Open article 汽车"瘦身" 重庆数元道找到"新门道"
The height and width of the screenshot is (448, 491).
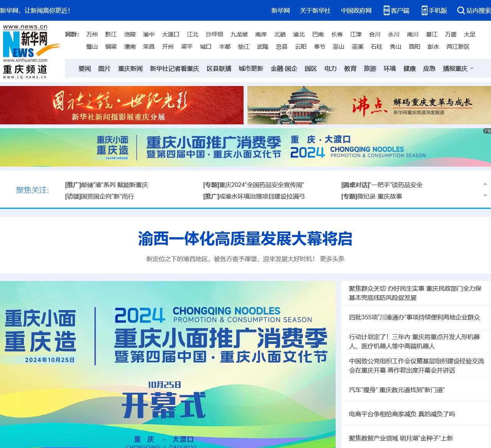[x=397, y=390]
